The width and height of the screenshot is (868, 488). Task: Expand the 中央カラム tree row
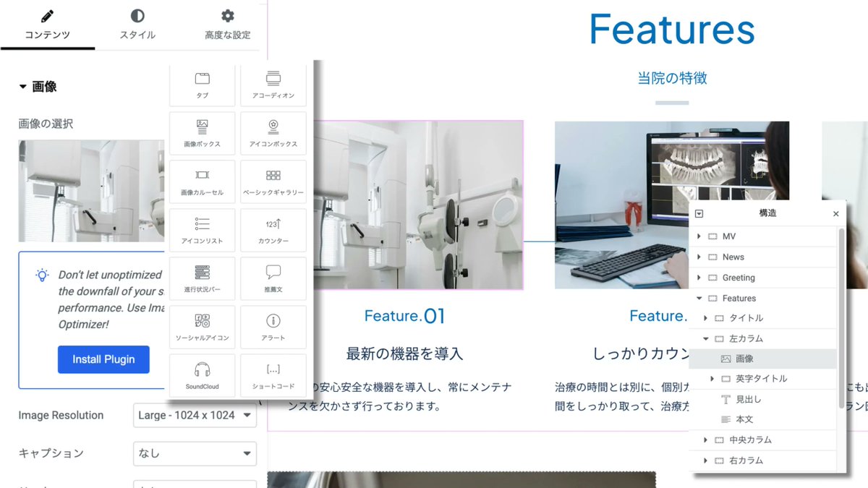[706, 440]
